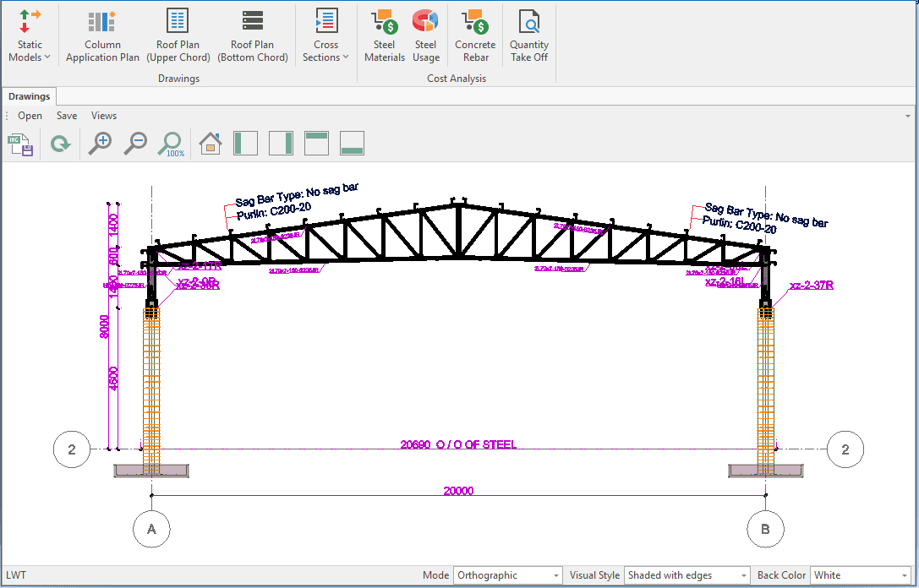Zoom out of the drawing
This screenshot has width=919, height=588.
coord(135,144)
